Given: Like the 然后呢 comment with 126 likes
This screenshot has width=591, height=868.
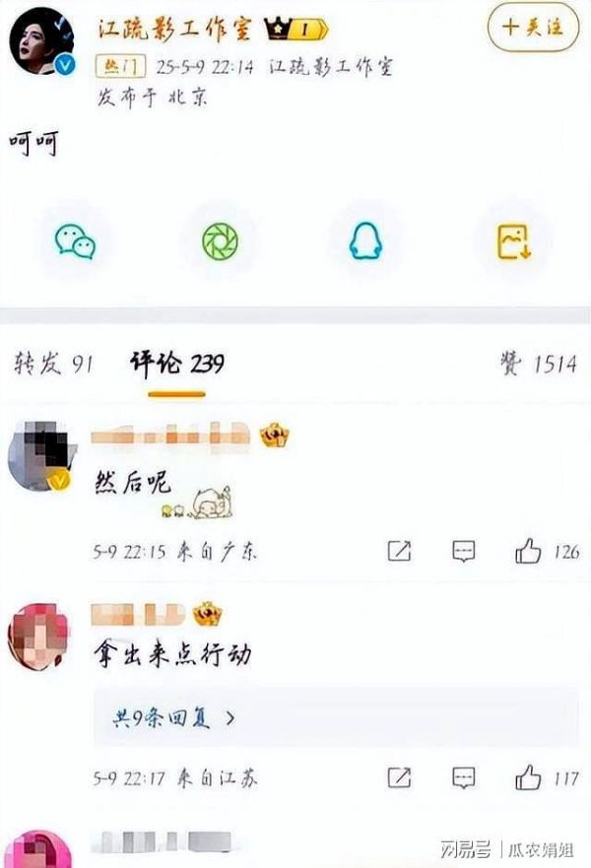Looking at the screenshot, I should [547, 551].
